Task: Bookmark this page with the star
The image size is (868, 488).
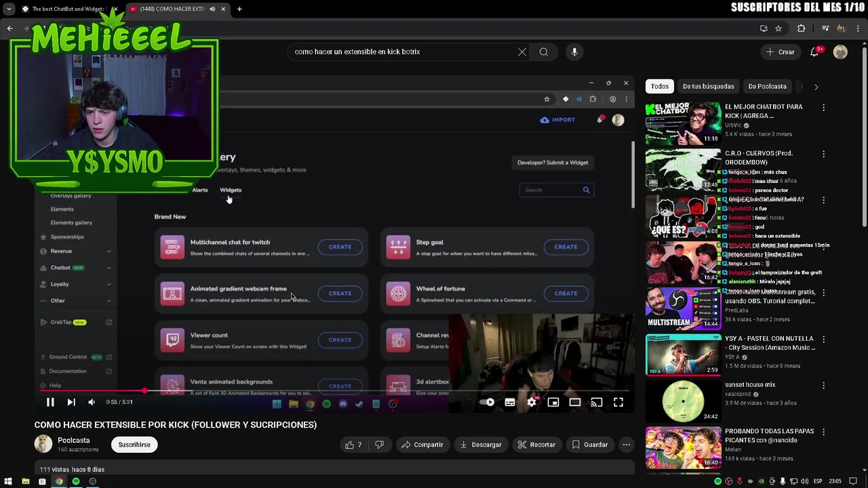Action: (778, 28)
